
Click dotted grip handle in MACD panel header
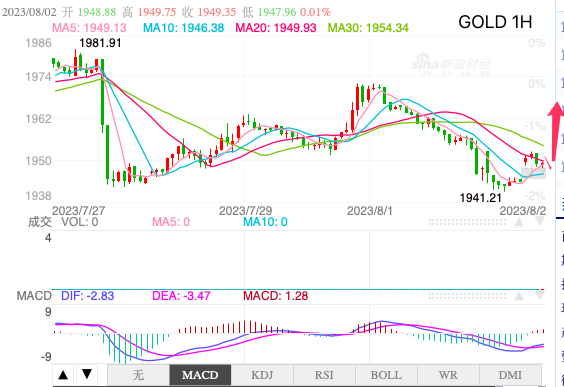[x=467, y=296]
